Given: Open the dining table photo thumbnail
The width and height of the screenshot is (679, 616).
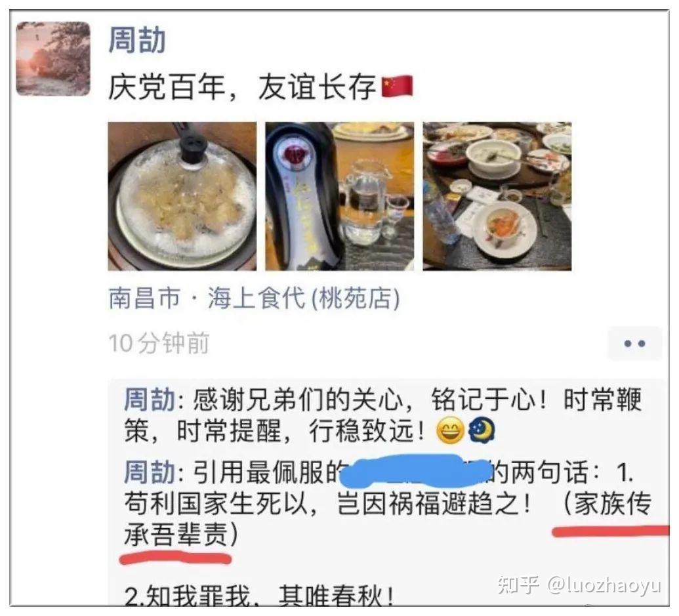Looking at the screenshot, I should coord(497,196).
